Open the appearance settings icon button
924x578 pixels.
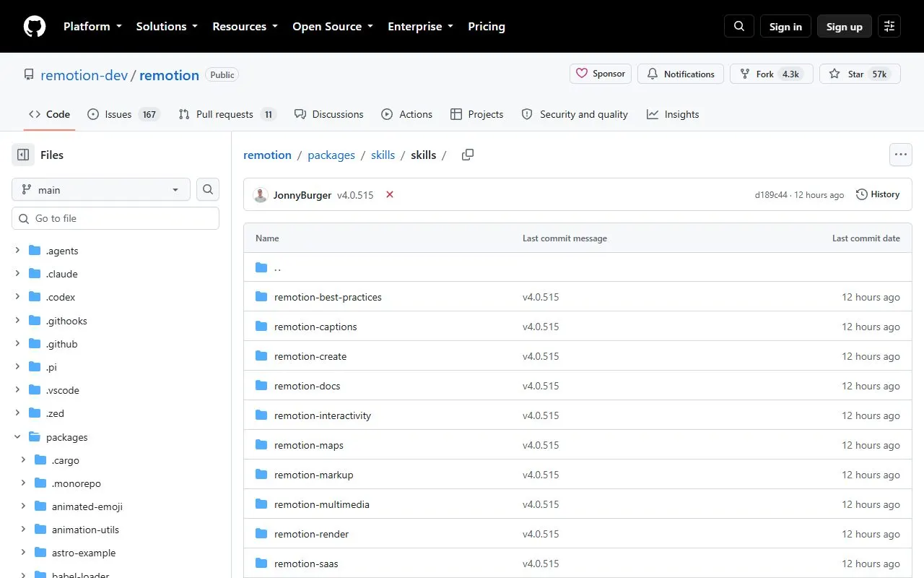point(889,26)
